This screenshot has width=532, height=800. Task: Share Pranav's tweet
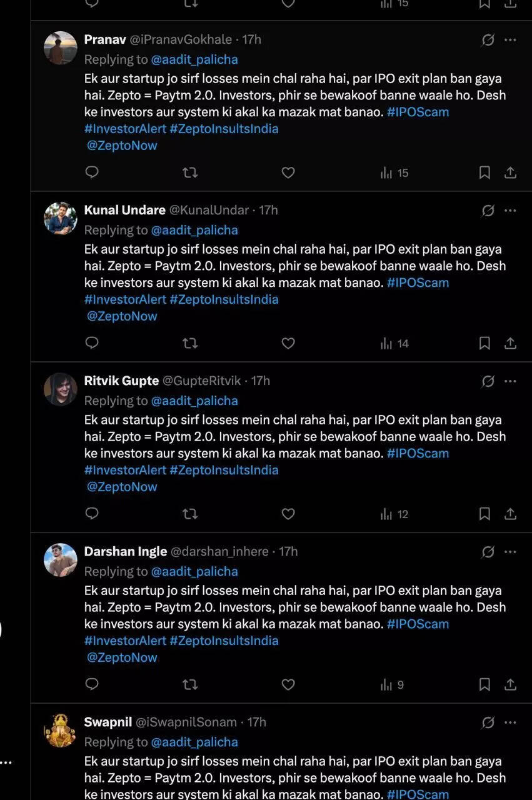[510, 172]
